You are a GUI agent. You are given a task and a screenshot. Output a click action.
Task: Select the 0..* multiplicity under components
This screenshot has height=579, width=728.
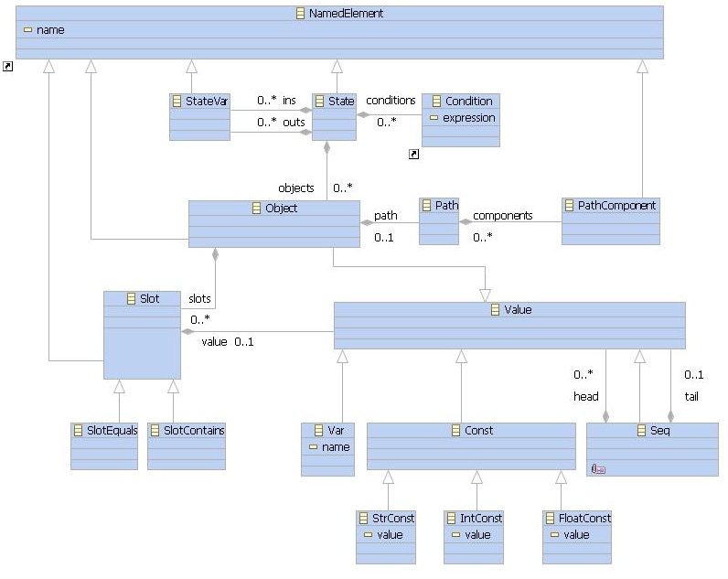click(482, 238)
